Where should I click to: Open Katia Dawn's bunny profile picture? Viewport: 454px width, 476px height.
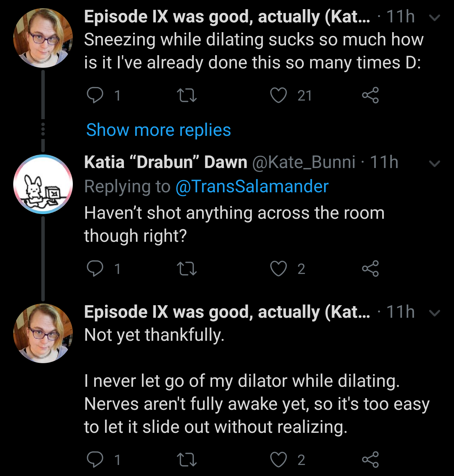click(43, 184)
